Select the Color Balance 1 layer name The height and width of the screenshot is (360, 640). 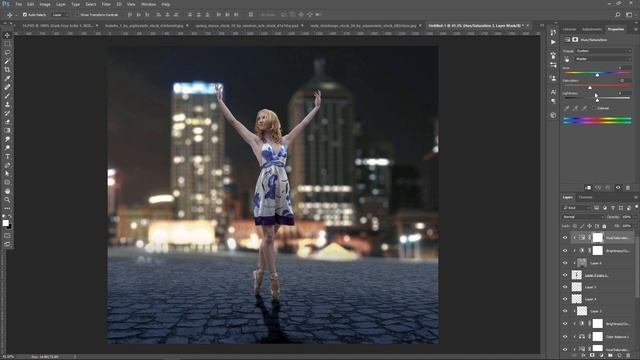[x=617, y=337]
